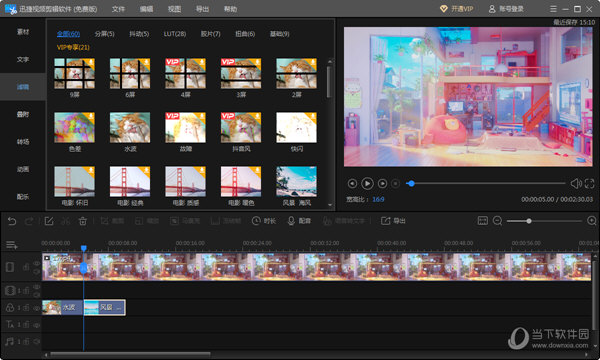The height and width of the screenshot is (360, 600).
Task: Select the water (水波) filter in library
Action: pos(130,127)
